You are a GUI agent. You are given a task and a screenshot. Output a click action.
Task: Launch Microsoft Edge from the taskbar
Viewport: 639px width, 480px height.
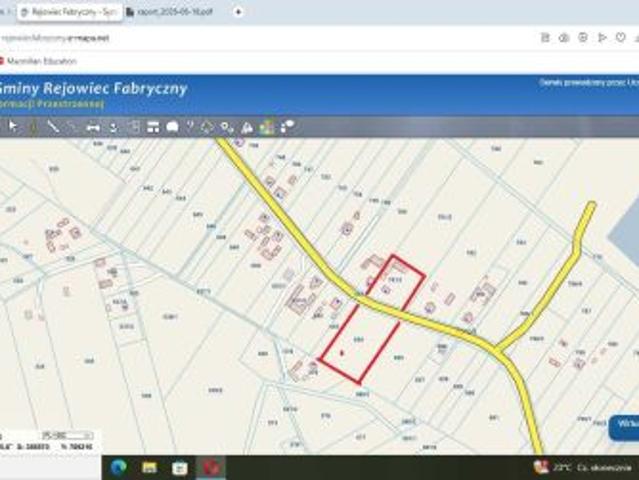click(x=119, y=467)
